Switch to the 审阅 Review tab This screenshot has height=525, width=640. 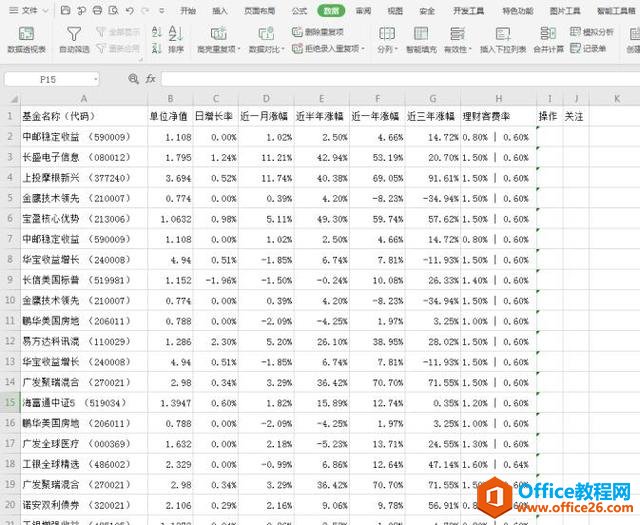pos(363,11)
